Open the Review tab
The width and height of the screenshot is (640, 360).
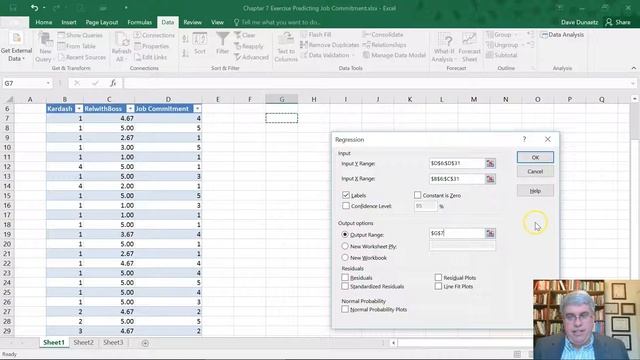[x=192, y=22]
